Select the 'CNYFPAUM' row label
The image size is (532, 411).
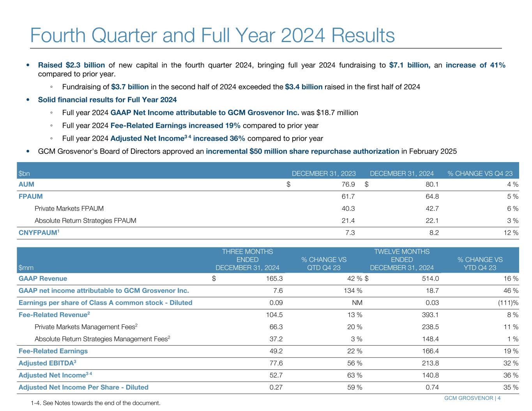39,233
